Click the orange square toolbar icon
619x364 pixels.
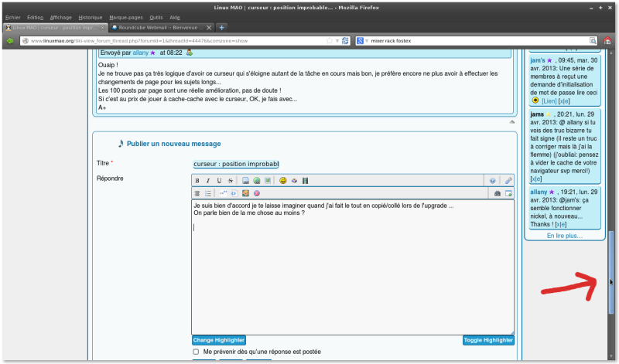pyautogui.click(x=245, y=193)
